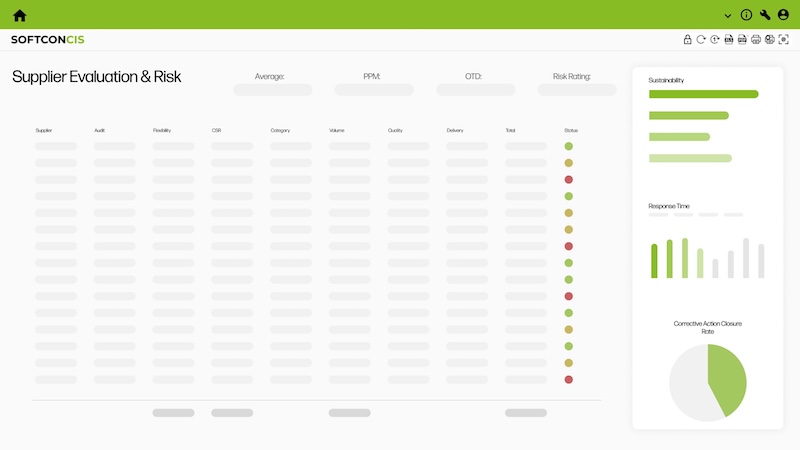This screenshot has height=450, width=800.
Task: Export via the PDF file icon
Action: (x=742, y=39)
